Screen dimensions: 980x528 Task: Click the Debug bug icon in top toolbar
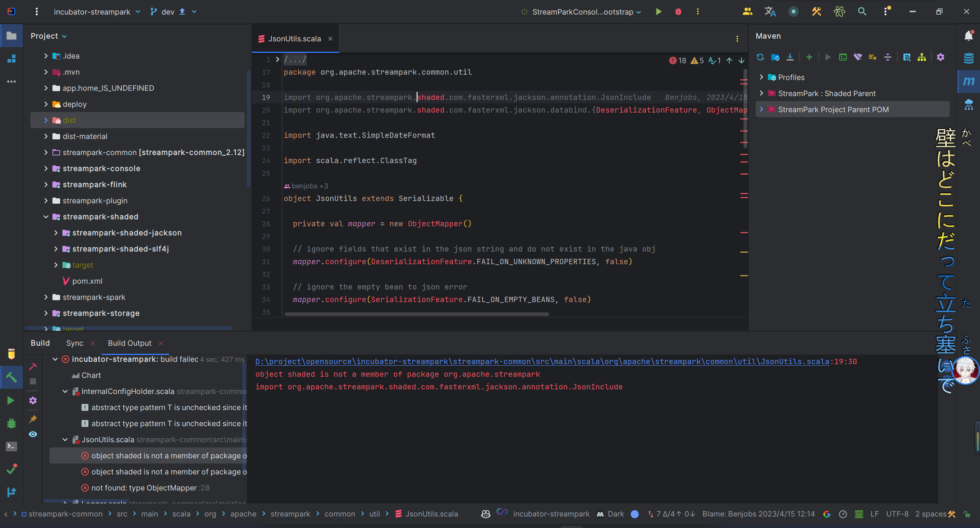click(x=678, y=12)
